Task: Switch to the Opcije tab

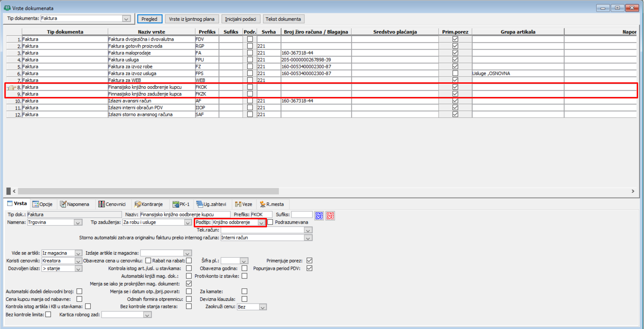Action: click(x=42, y=204)
